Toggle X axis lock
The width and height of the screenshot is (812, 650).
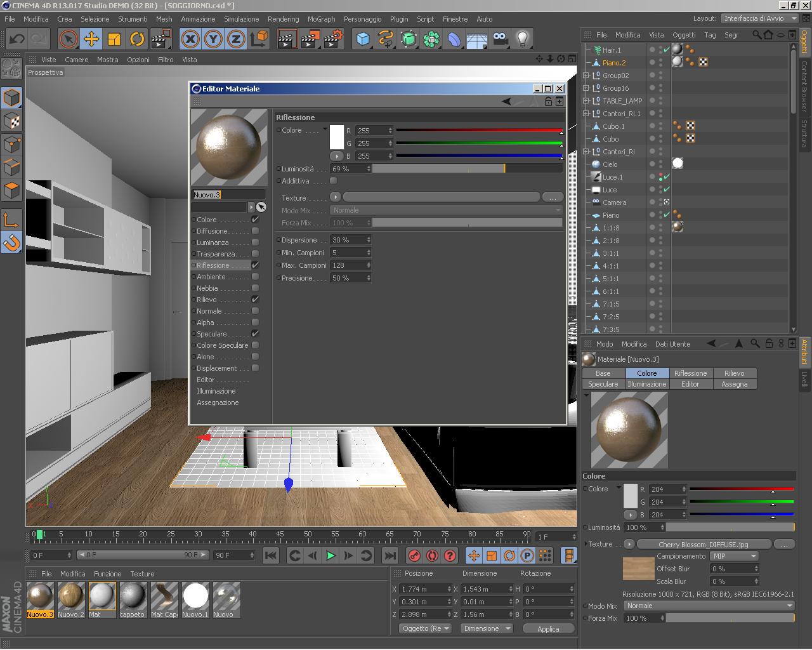[190, 39]
